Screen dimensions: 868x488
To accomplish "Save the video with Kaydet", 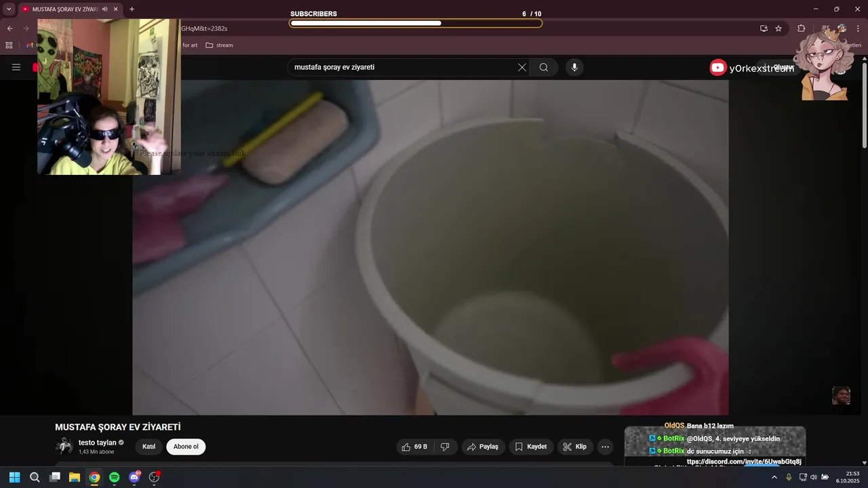I will (x=530, y=447).
